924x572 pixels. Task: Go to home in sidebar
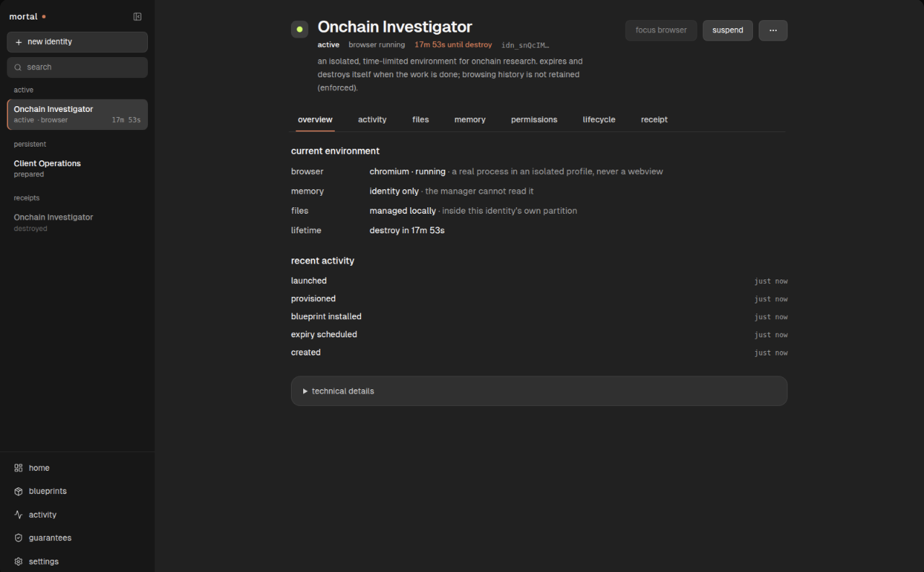(77, 468)
